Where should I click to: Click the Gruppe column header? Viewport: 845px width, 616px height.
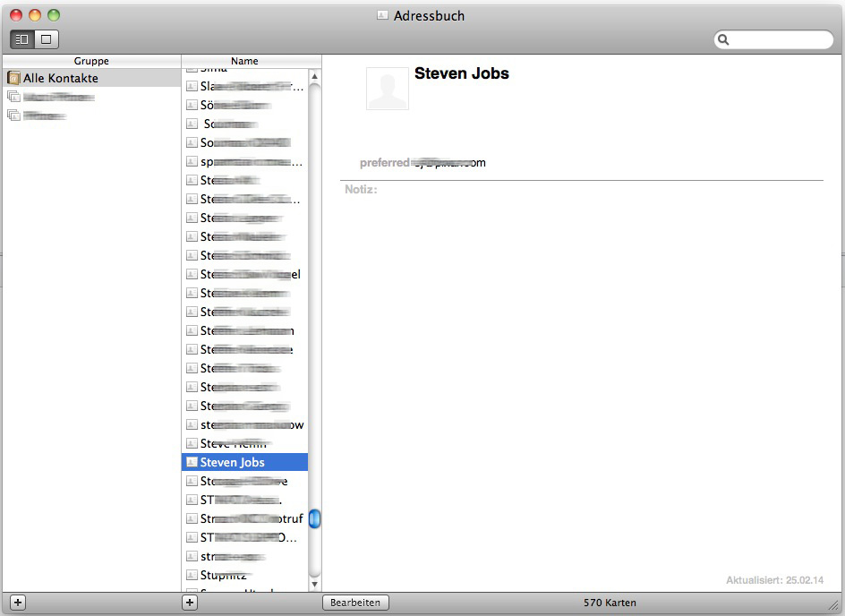(x=91, y=61)
